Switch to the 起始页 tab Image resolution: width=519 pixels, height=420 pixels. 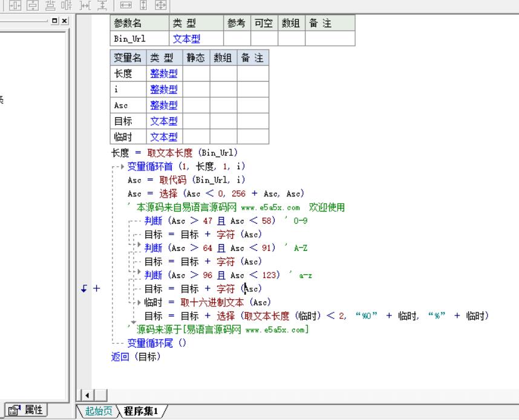[99, 411]
